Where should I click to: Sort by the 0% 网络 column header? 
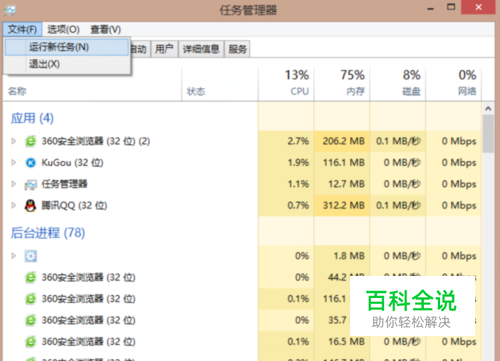(x=453, y=84)
